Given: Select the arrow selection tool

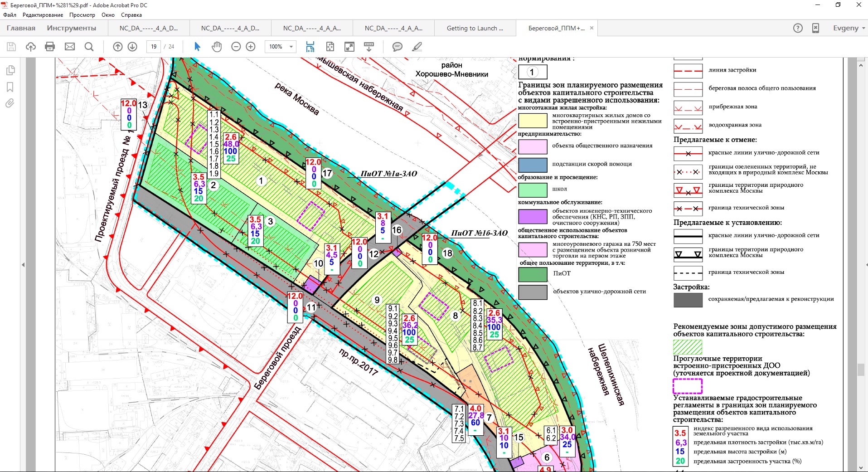Looking at the screenshot, I should [197, 47].
